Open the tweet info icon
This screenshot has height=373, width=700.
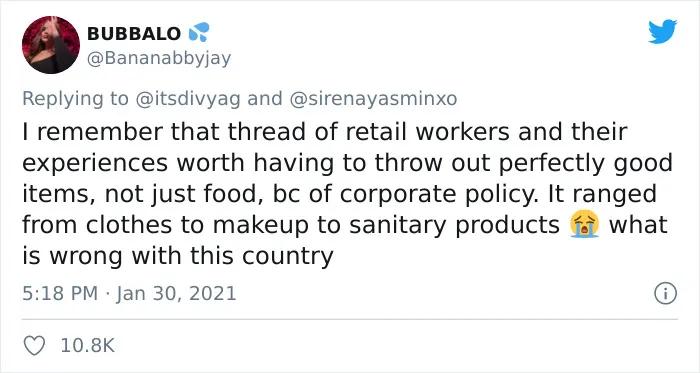point(666,294)
